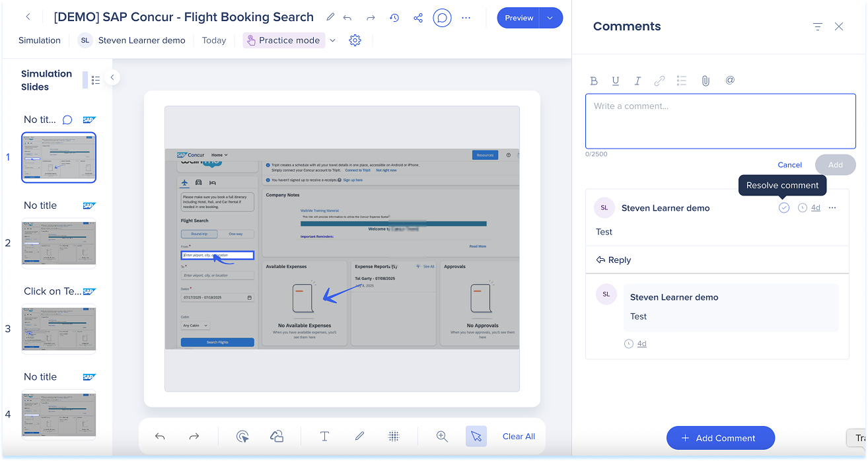Open the comment's three-dot options menu
This screenshot has height=461, width=868.
832,207
